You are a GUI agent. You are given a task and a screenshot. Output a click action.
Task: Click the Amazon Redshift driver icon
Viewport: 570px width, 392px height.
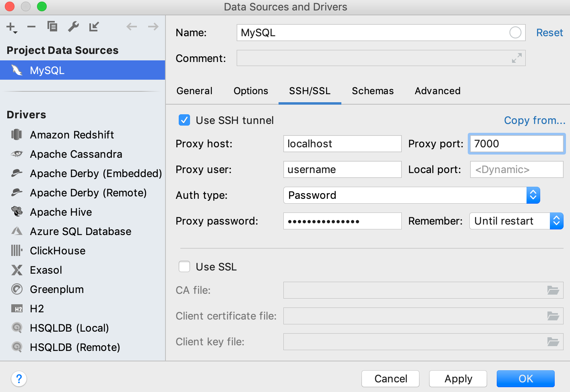tap(17, 134)
